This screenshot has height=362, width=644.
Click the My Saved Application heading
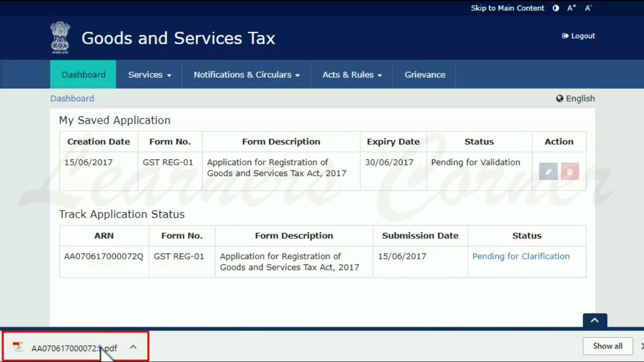tap(115, 120)
